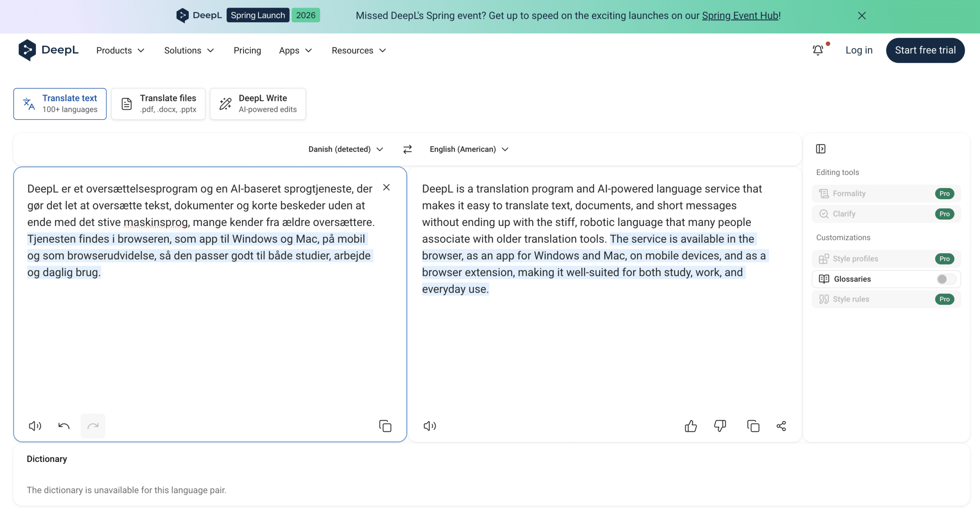Click the underlined word maskinsprog
Screen dimensions: 980x516
[155, 222]
